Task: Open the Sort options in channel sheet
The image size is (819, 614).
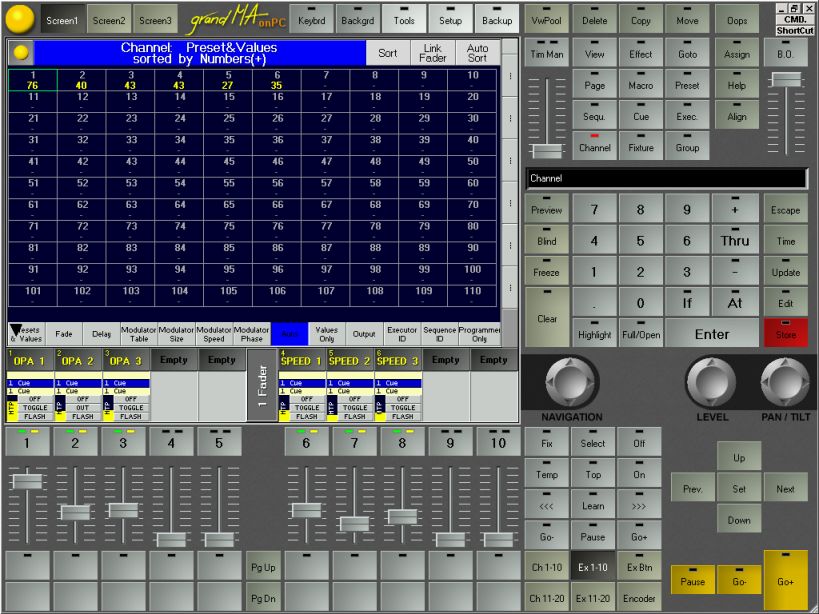Action: tap(388, 53)
